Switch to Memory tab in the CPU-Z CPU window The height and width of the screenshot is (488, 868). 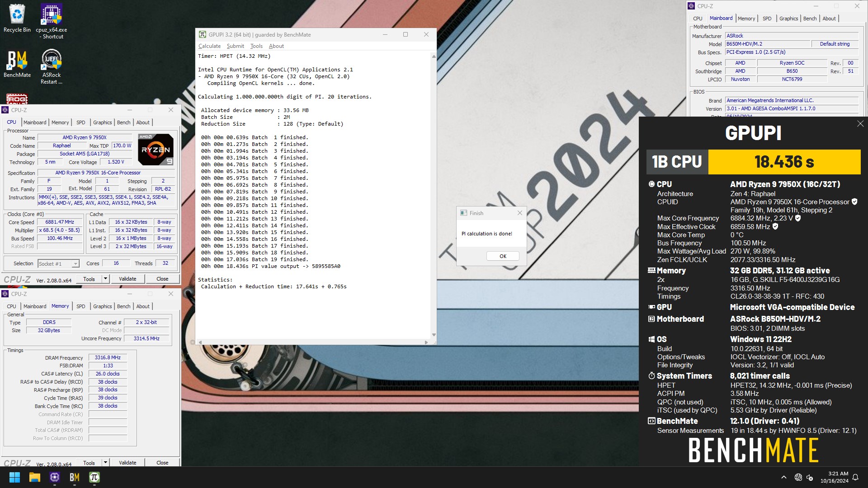[x=60, y=122]
